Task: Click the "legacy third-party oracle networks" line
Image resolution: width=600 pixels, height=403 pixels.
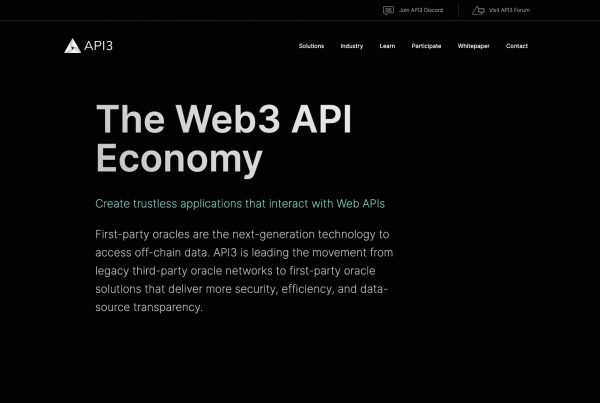Action: click(x=241, y=270)
